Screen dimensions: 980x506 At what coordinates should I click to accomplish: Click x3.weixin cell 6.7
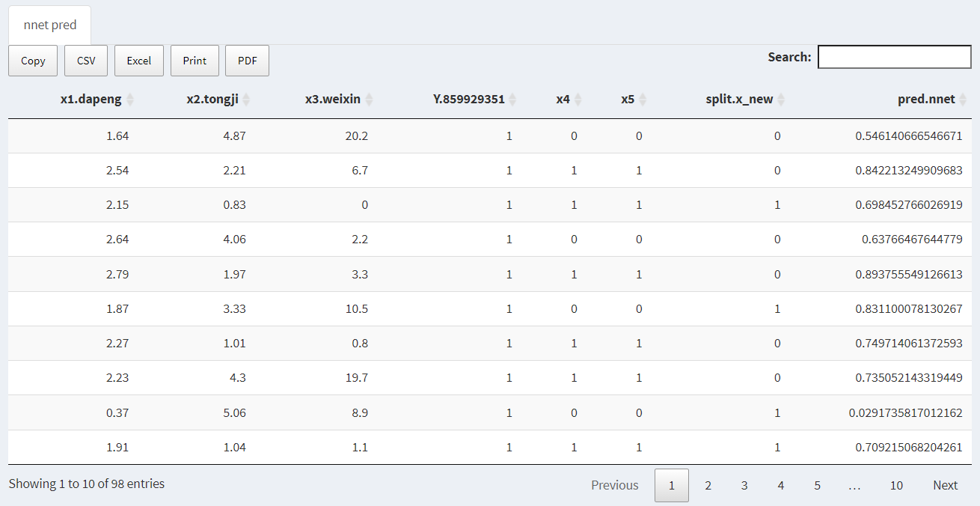[x=360, y=171]
